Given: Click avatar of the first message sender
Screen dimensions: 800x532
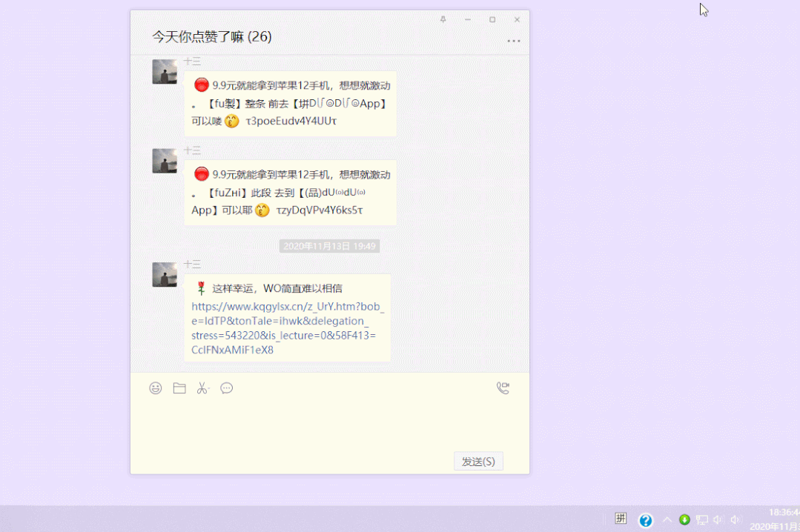Looking at the screenshot, I should point(165,72).
